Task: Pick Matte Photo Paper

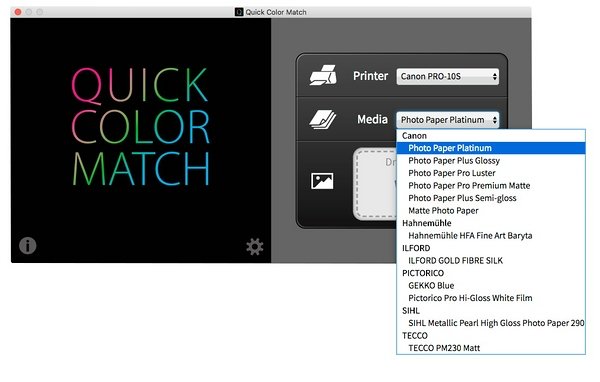Action: [491, 211]
